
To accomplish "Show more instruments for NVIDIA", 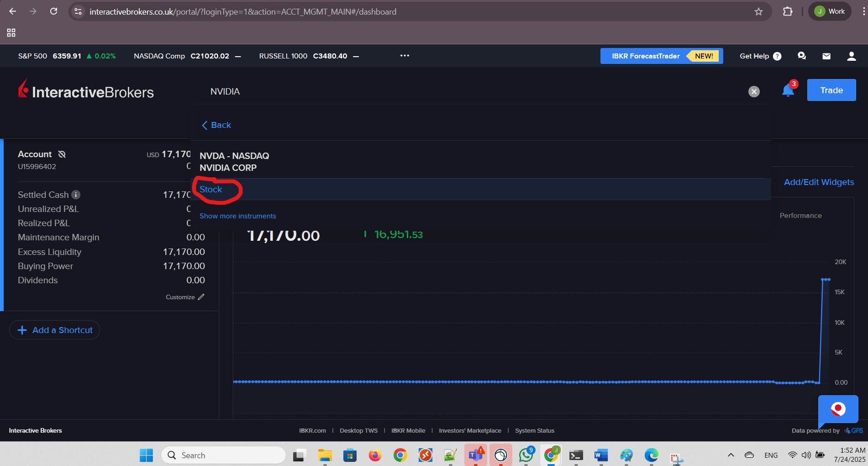I will tap(237, 216).
